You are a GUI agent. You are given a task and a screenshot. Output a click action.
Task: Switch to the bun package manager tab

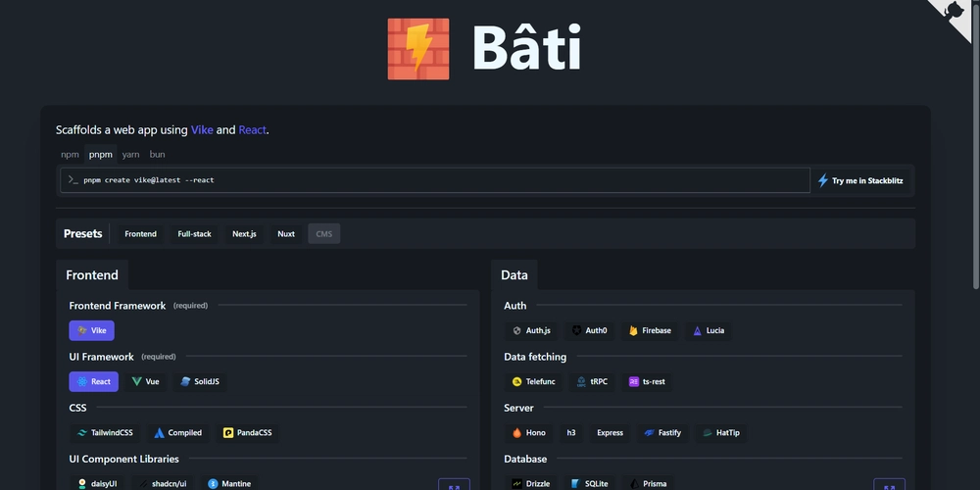click(x=157, y=155)
